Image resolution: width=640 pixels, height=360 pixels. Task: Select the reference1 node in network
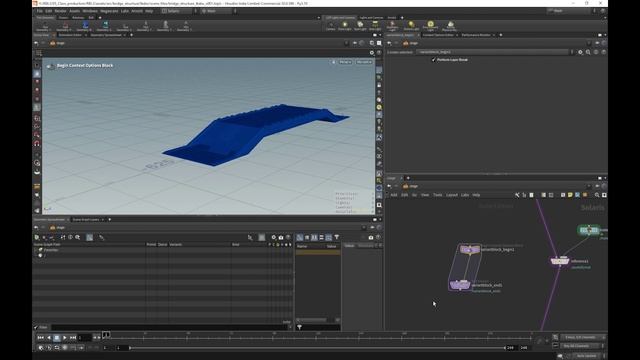pos(560,261)
